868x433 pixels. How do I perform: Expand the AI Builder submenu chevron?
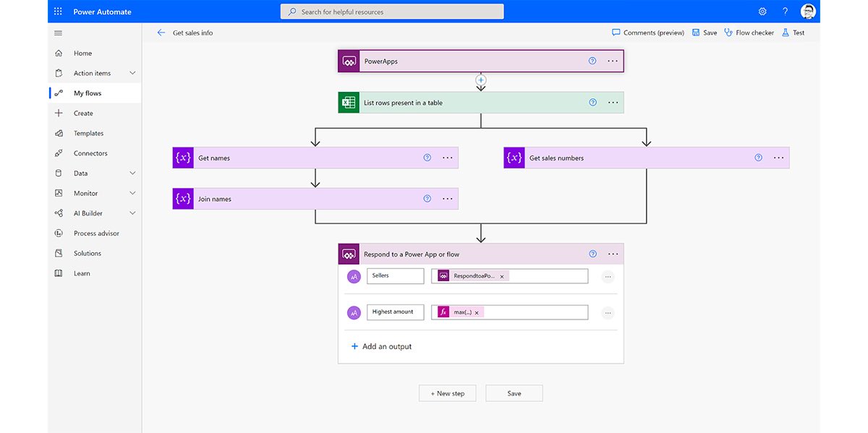click(x=132, y=213)
